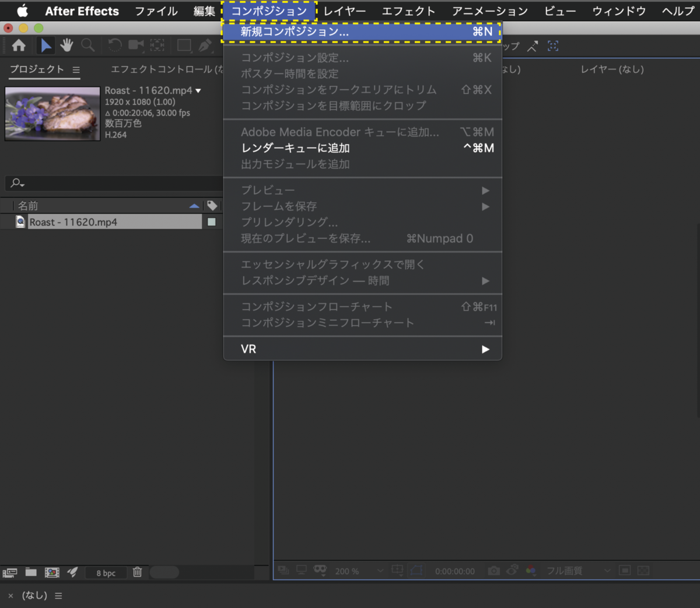Screen dimensions: 700x608
Task: Click the Home icon in toolbar
Action: [x=19, y=46]
